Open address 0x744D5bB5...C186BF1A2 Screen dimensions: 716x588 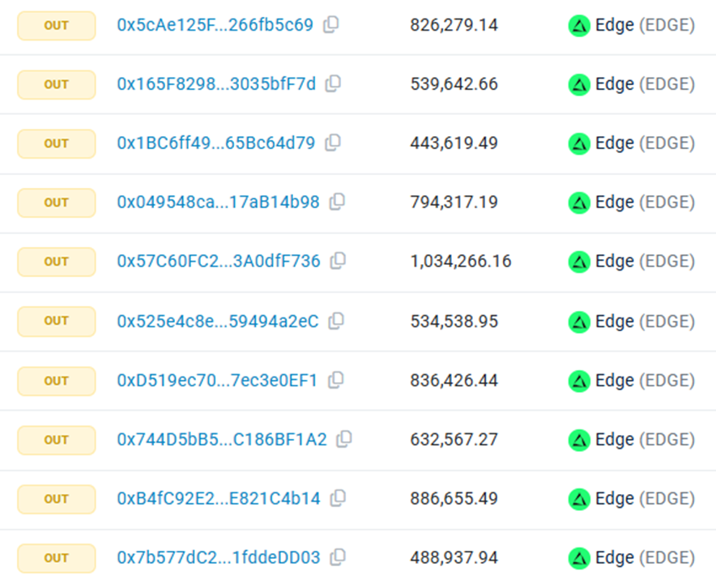(x=222, y=440)
